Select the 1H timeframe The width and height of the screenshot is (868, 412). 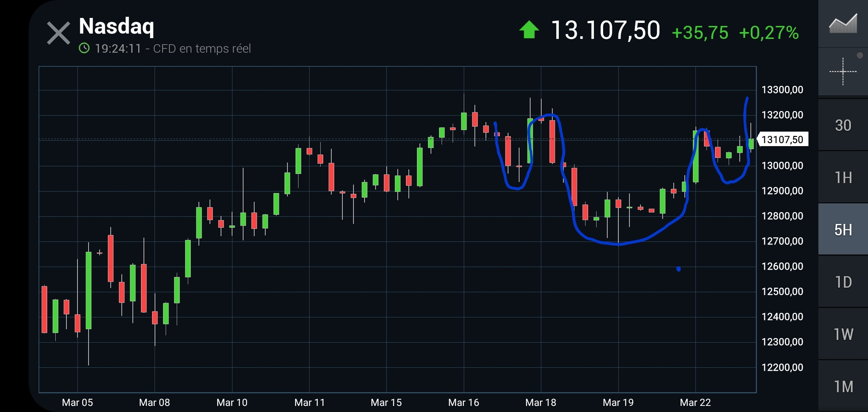(843, 177)
